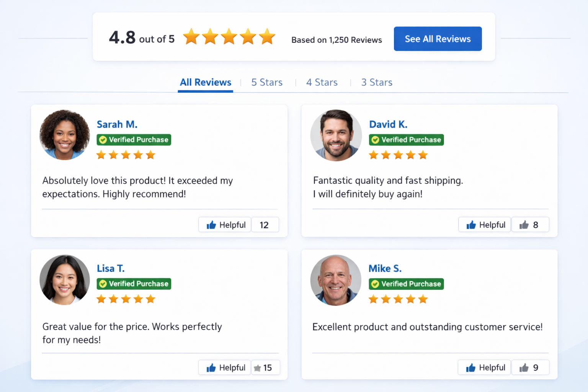Click the thumbs-up icon next to David K.'s vote count
Screen dimensions: 588x392
[x=524, y=225]
